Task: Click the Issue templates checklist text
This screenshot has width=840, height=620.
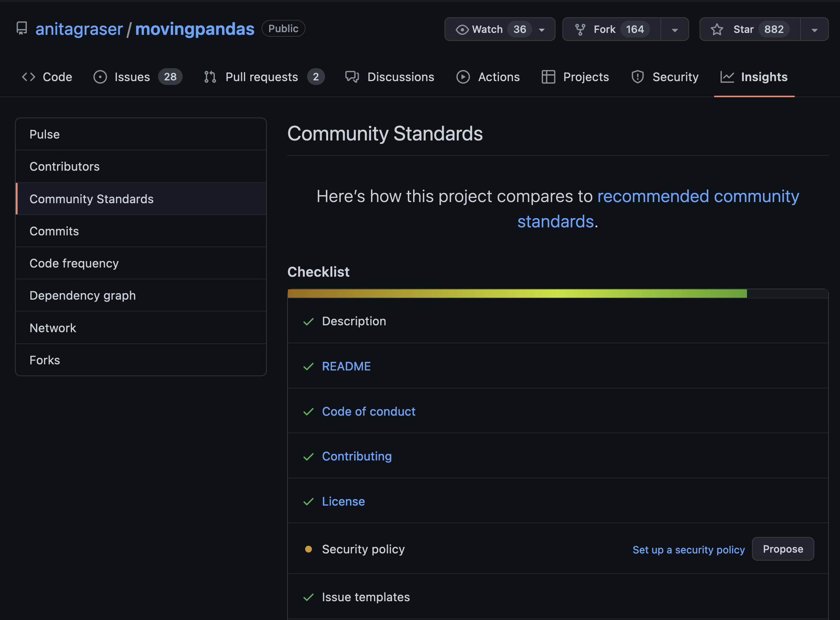Action: coord(366,597)
